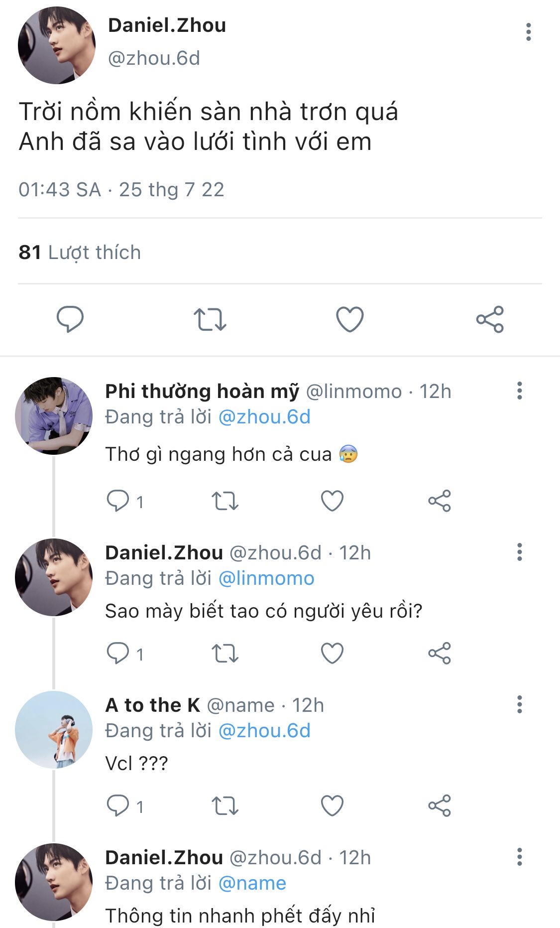Share the reply from Phi thường hoàn mỹ
This screenshot has width=560, height=928.
pos(440,501)
